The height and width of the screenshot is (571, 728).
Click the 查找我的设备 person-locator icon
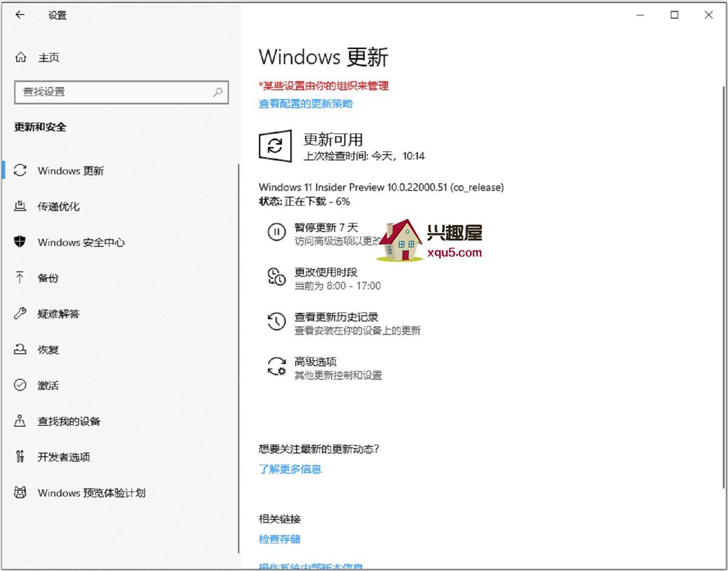(x=21, y=421)
